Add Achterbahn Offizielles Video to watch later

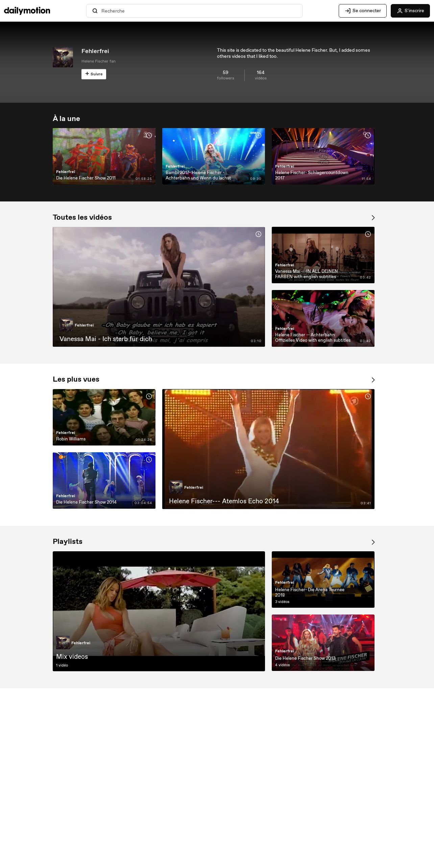click(x=368, y=297)
